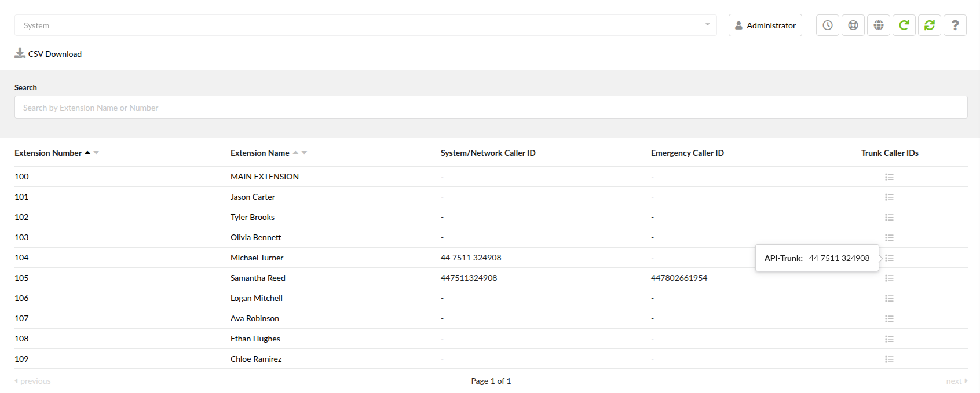The width and height of the screenshot is (980, 393).
Task: Click the single-arrow green reload icon
Action: [x=904, y=25]
